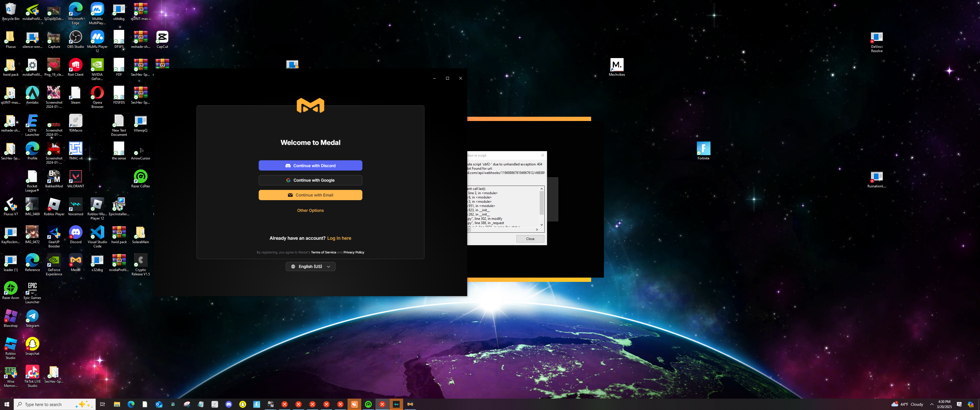This screenshot has height=410, width=980.
Task: Choose Continue with Email
Action: 310,195
